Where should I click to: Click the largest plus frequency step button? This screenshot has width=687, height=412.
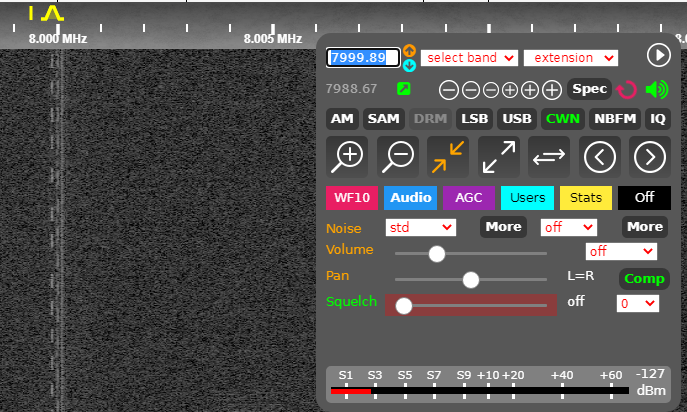click(x=552, y=90)
